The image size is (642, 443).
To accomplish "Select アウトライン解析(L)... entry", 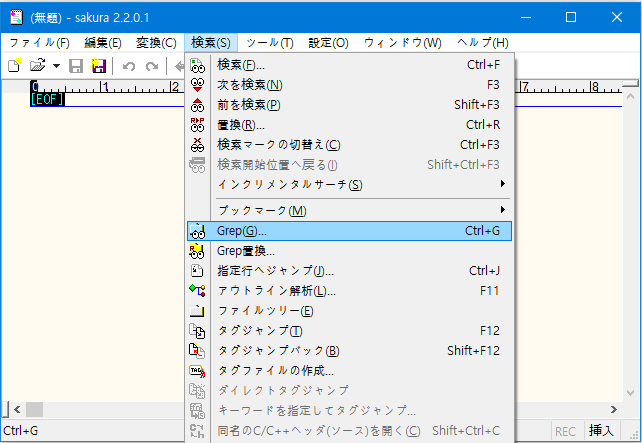I will point(349,291).
